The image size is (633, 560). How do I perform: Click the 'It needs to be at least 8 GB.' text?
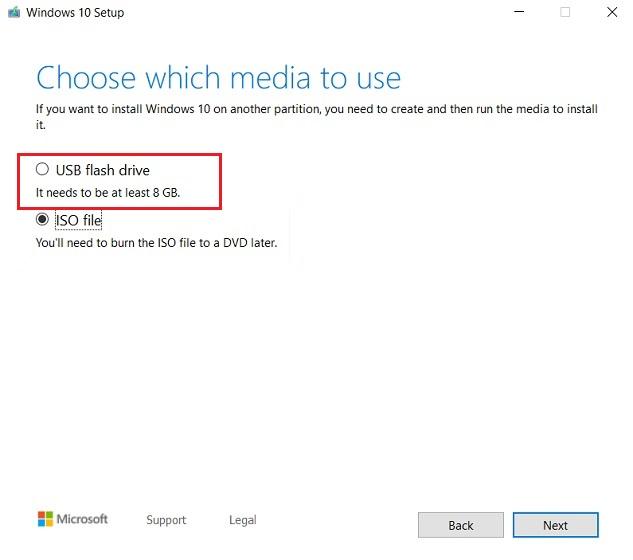[x=108, y=193]
